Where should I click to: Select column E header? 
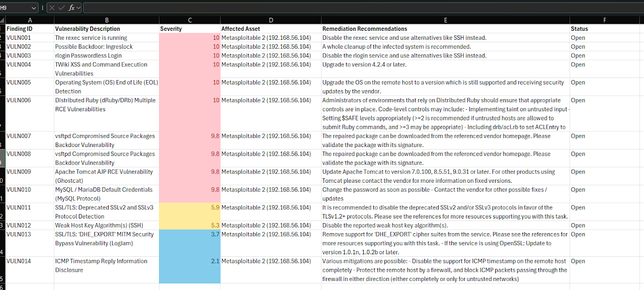(445, 20)
